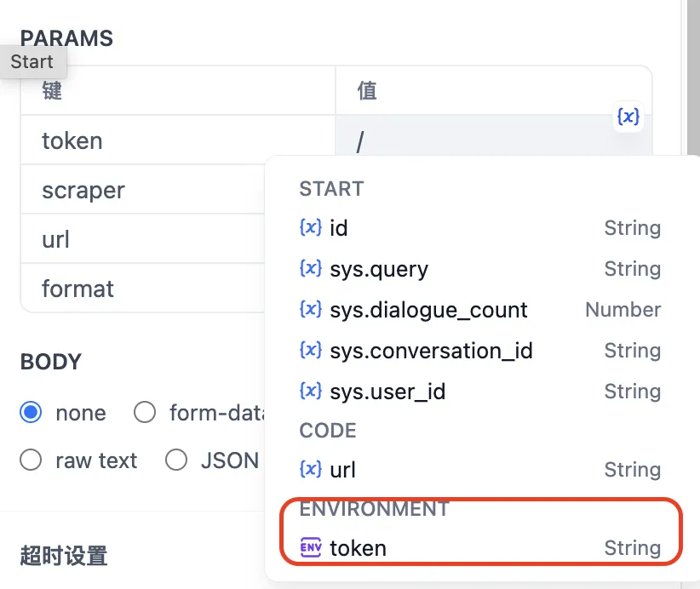The width and height of the screenshot is (700, 589).
Task: Click the Start tooltip label
Action: click(32, 62)
